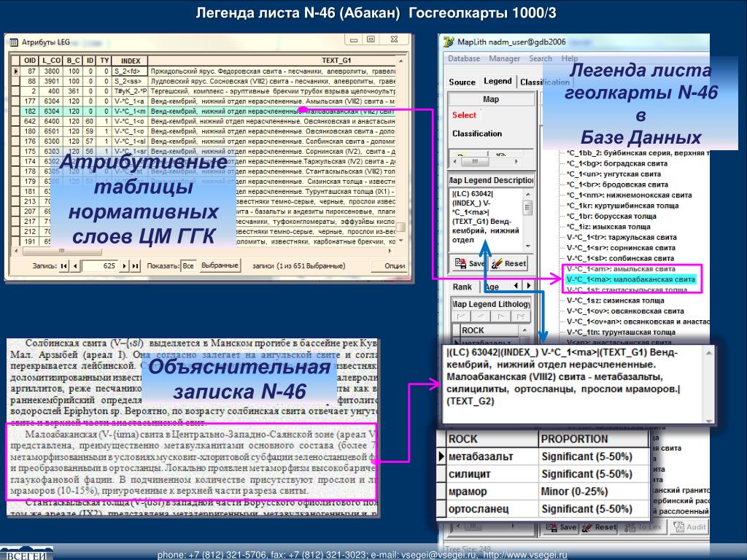
Task: Click the MapLith application icon in title bar
Action: click(x=449, y=42)
